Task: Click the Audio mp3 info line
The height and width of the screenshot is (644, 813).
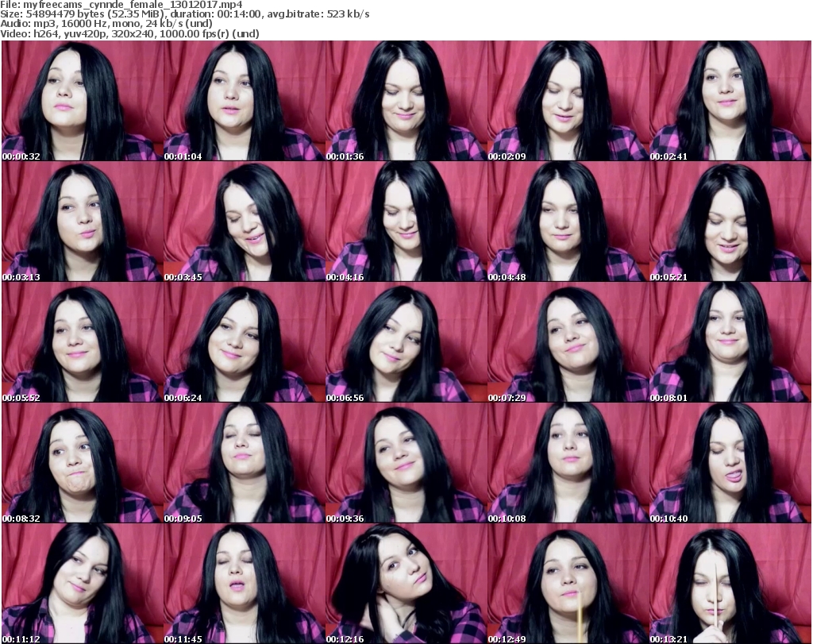Action: click(106, 24)
